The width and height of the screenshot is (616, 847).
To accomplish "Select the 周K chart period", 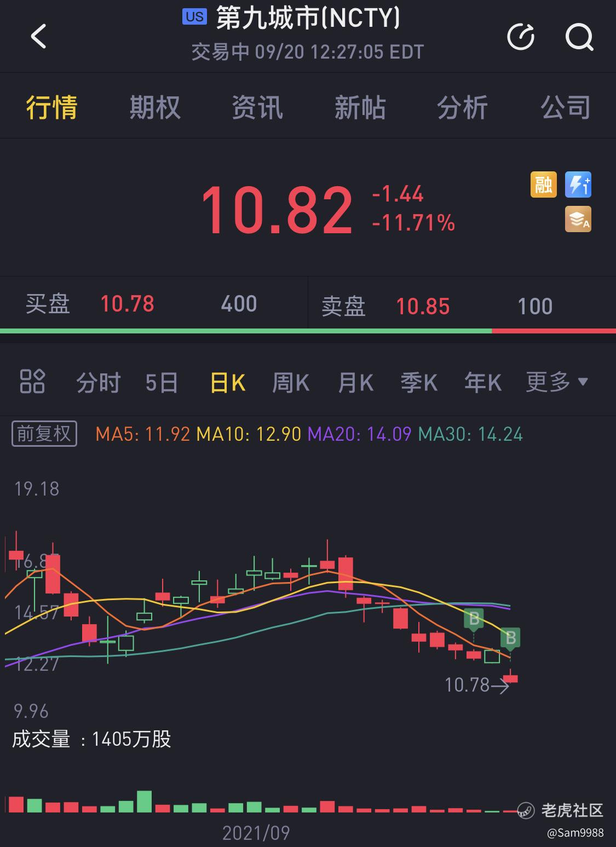I will (x=291, y=382).
